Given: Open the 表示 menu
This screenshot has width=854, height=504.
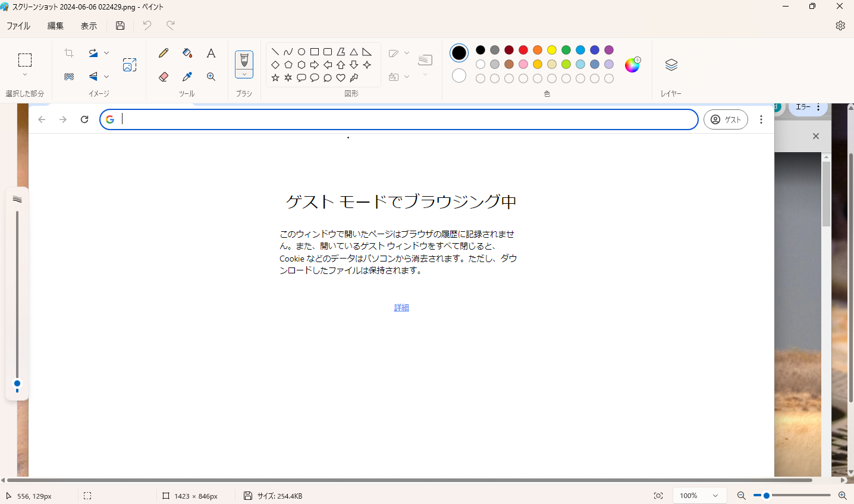Looking at the screenshot, I should [x=89, y=26].
